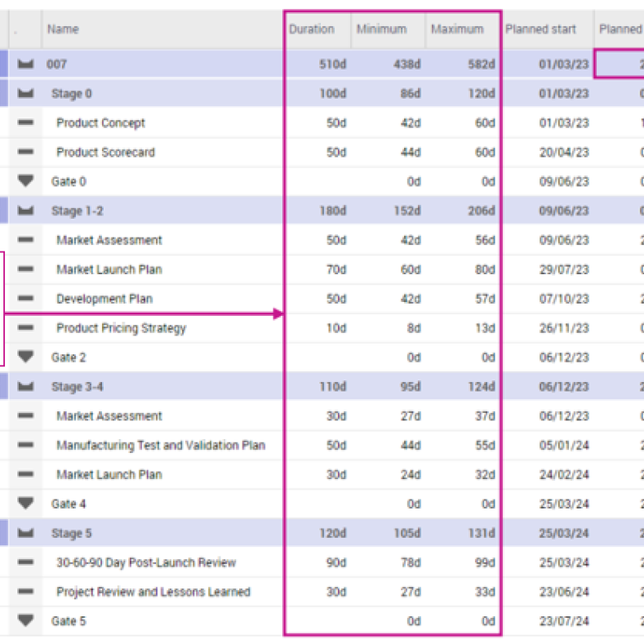Click the 44d minimum of Product Scorecard
Viewport: 644px width, 644px height.
tap(411, 153)
